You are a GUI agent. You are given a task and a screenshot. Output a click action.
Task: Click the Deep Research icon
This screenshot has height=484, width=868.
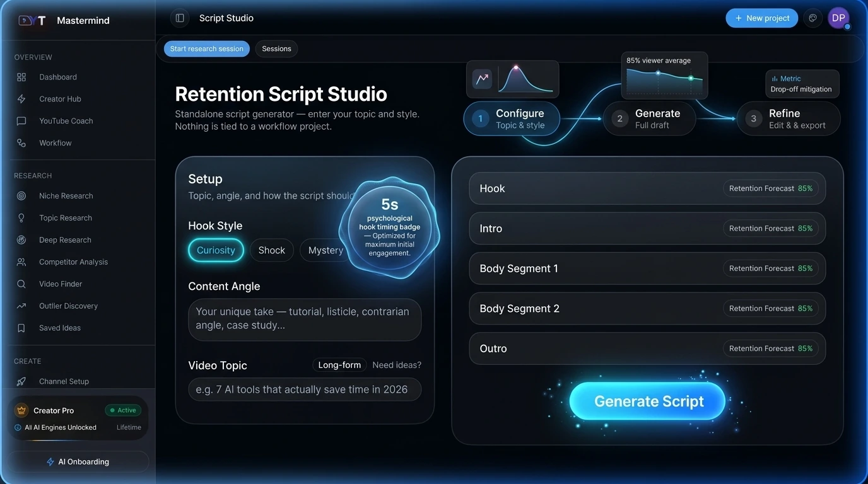21,240
